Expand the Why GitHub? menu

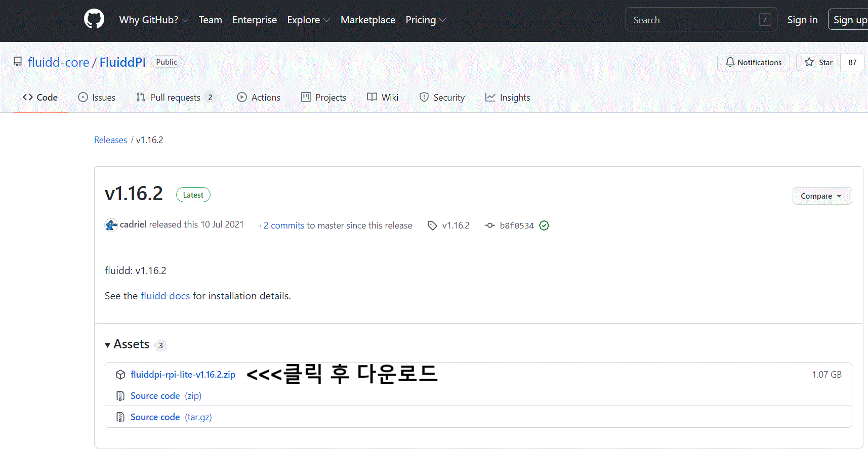tap(154, 20)
